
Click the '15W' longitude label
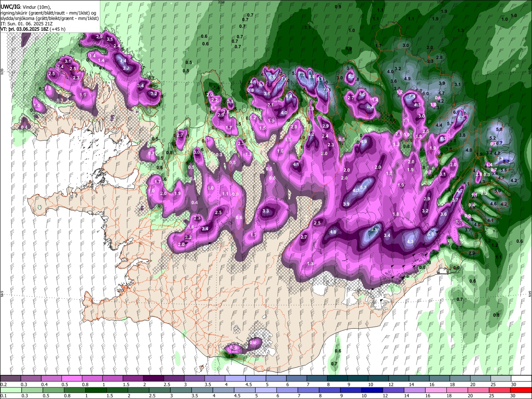440,2
